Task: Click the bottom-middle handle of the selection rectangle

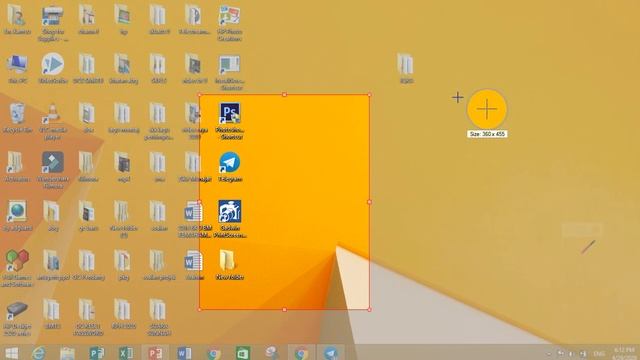Action: [x=284, y=309]
